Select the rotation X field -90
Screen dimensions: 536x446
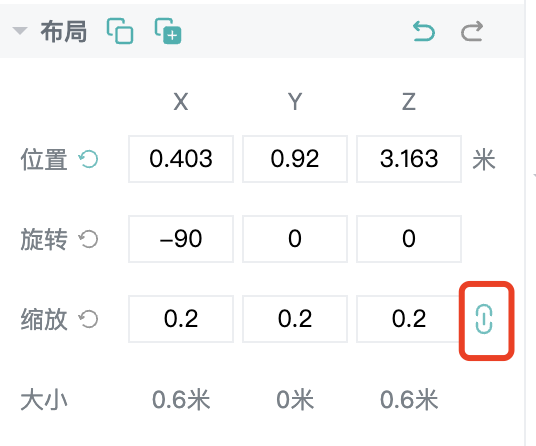181,239
